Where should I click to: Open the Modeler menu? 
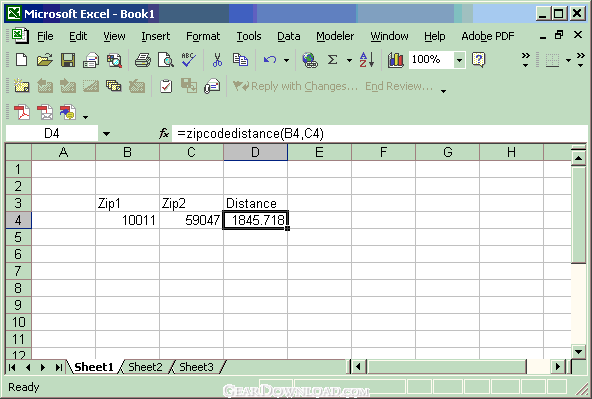pos(335,36)
